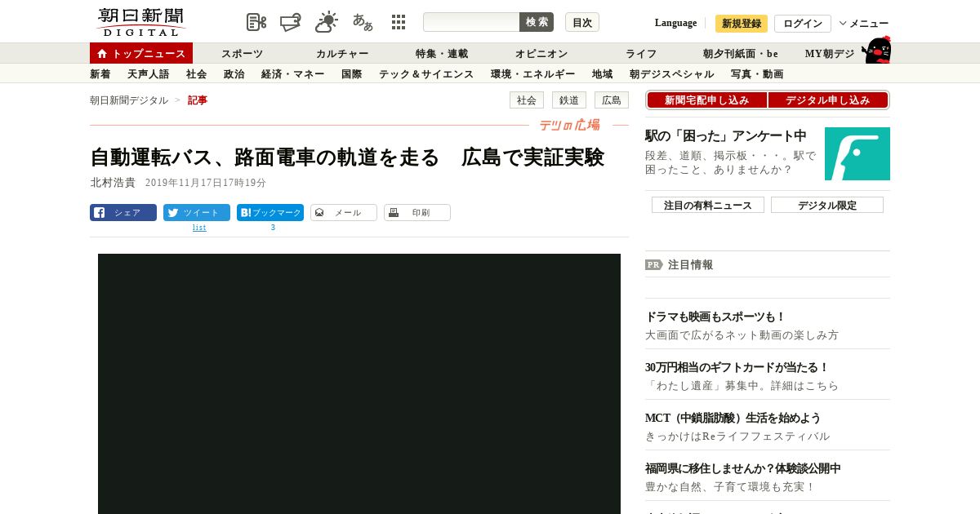Open the Language link

click(675, 23)
